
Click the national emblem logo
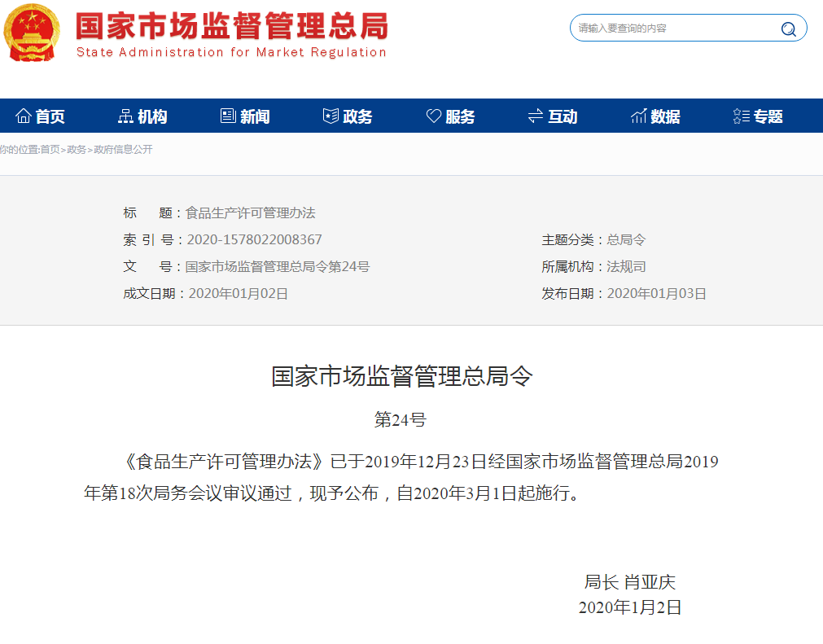(x=32, y=33)
